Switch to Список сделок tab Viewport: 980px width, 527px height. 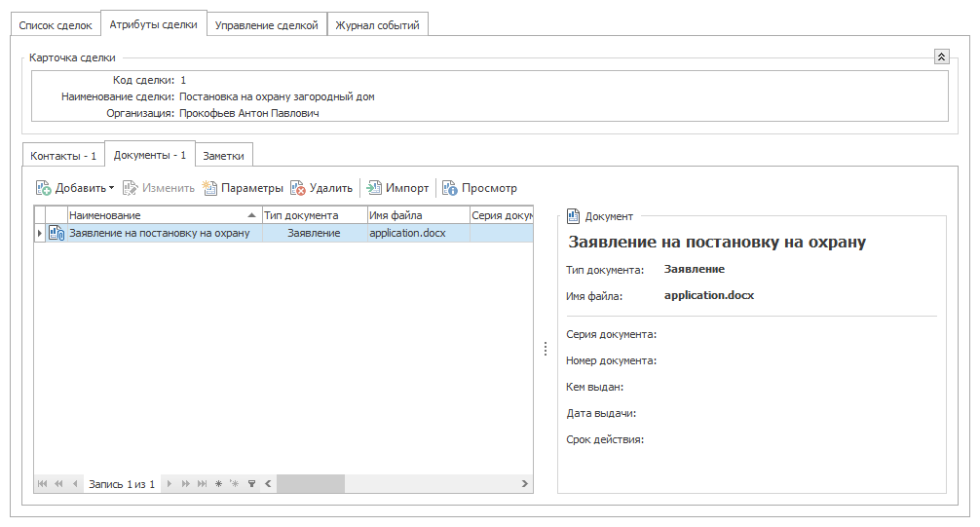point(56,25)
